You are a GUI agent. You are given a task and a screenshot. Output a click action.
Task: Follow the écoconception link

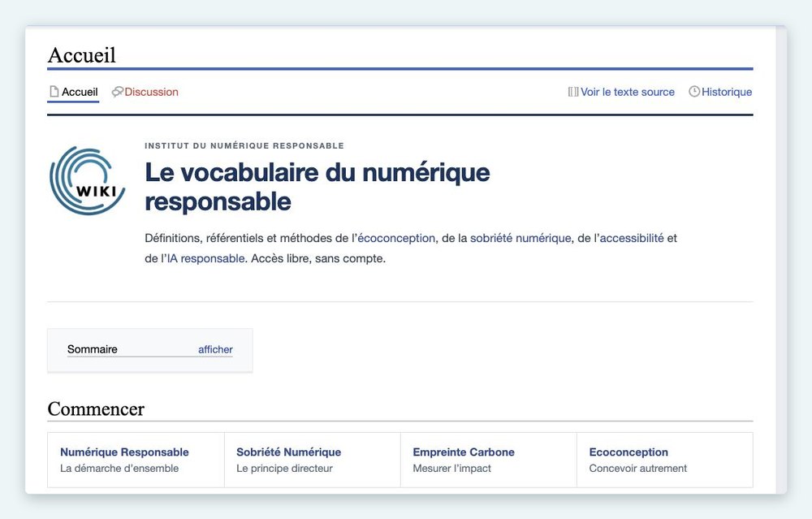point(396,238)
